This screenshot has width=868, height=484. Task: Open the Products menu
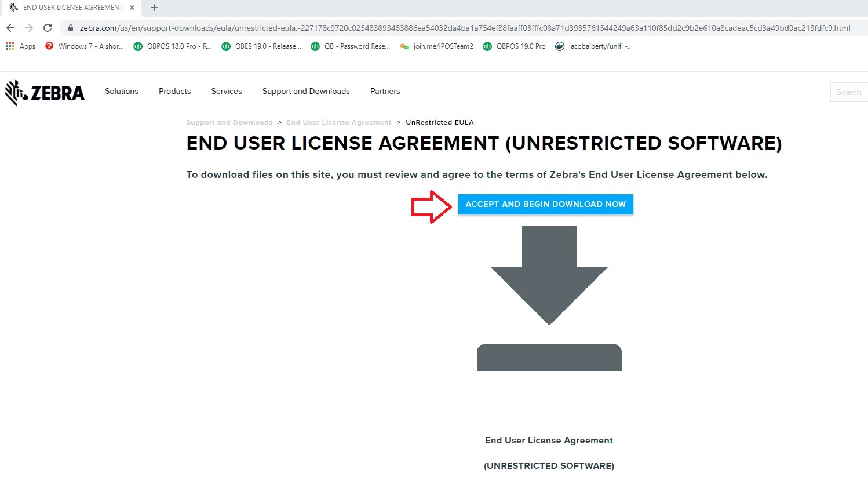pos(174,91)
